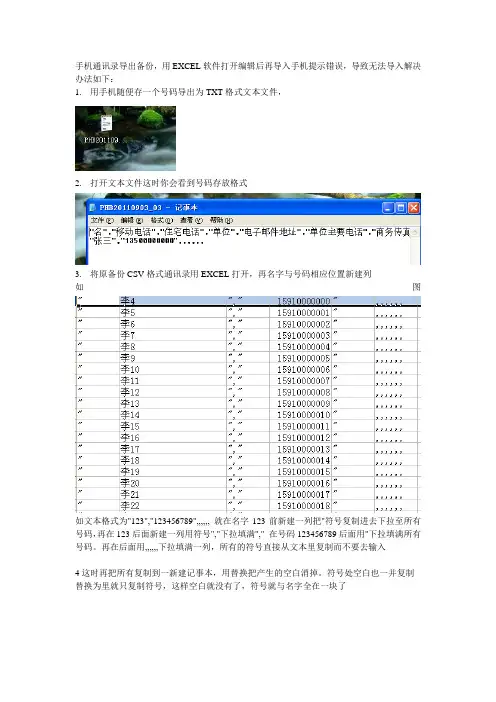
Task: Select cell 李19
Action: (x=173, y=471)
